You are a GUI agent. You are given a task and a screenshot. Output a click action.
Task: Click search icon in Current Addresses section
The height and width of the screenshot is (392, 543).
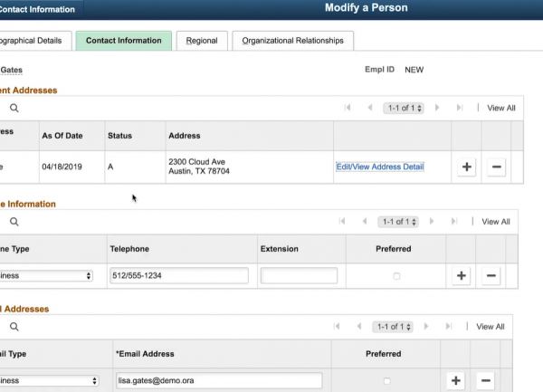[14, 108]
